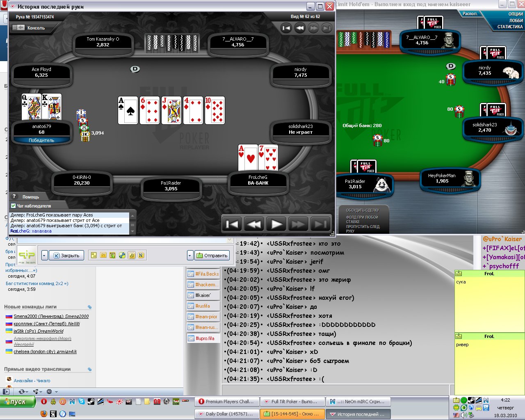This screenshot has width=525, height=420.
Task: Switch to #kaiser` channel in mIRC
Action: click(x=203, y=295)
